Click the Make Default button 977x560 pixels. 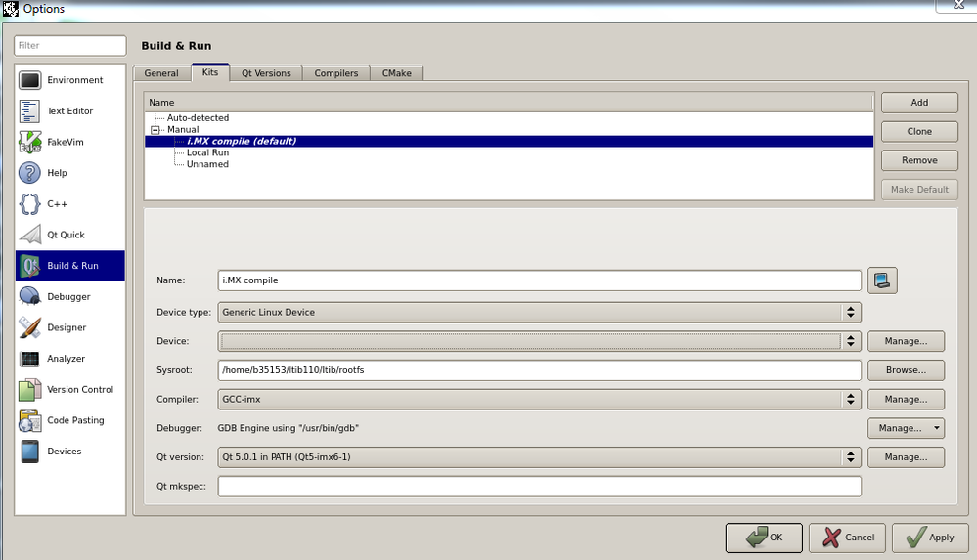click(919, 190)
